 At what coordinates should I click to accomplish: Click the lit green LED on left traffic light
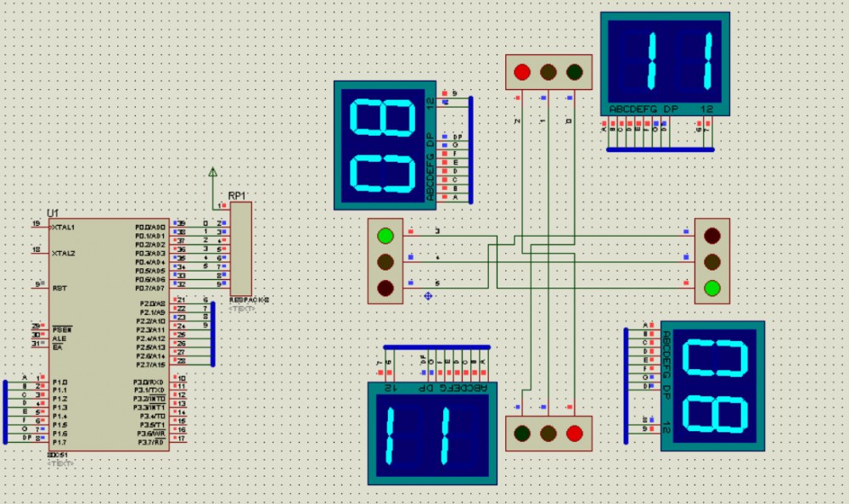point(385,235)
